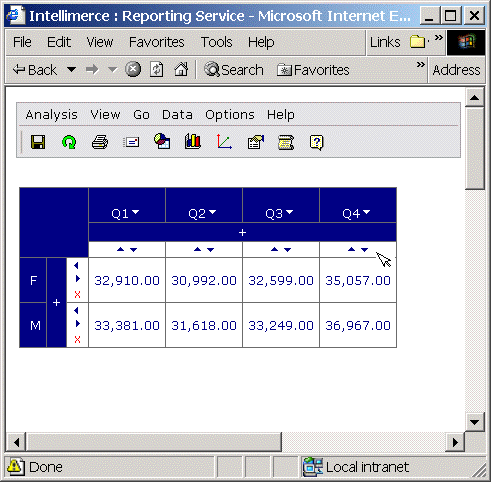Click the green Refresh report icon
This screenshot has width=491, height=482.
pos(69,142)
